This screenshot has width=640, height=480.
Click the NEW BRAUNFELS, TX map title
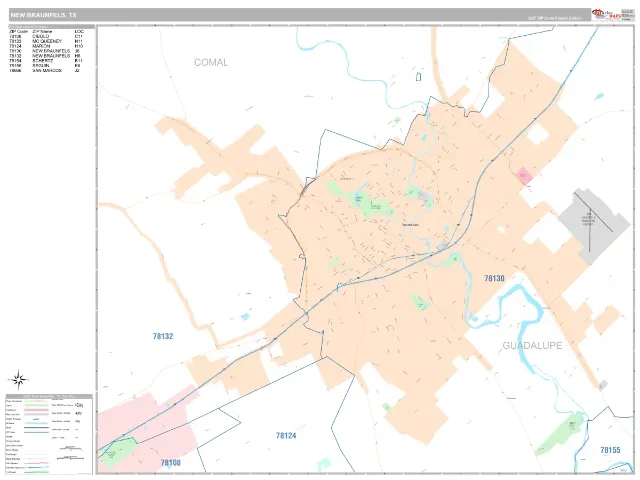click(x=43, y=15)
